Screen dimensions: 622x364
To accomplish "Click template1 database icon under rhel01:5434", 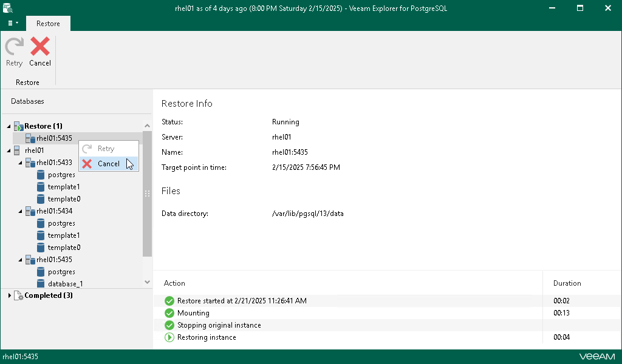I will 41,235.
